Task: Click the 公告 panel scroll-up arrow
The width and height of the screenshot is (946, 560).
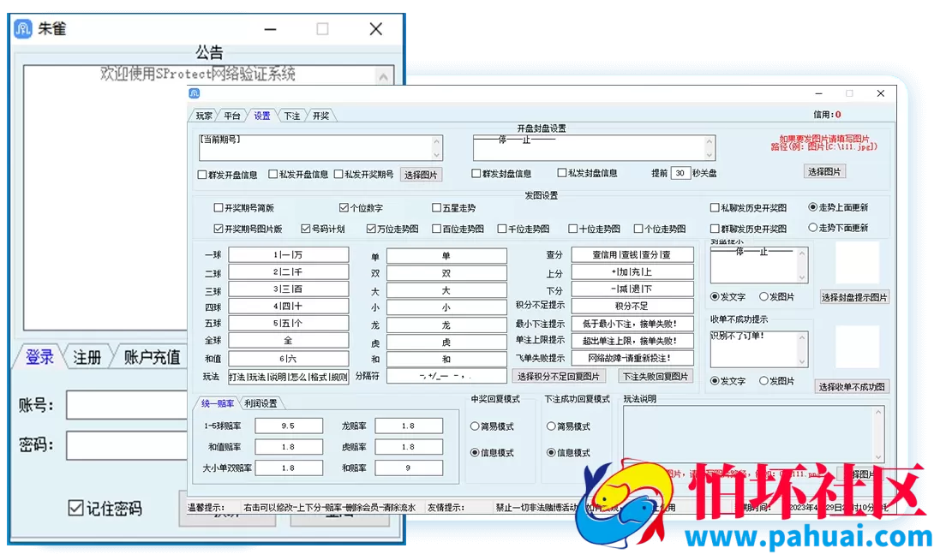Action: (x=385, y=75)
